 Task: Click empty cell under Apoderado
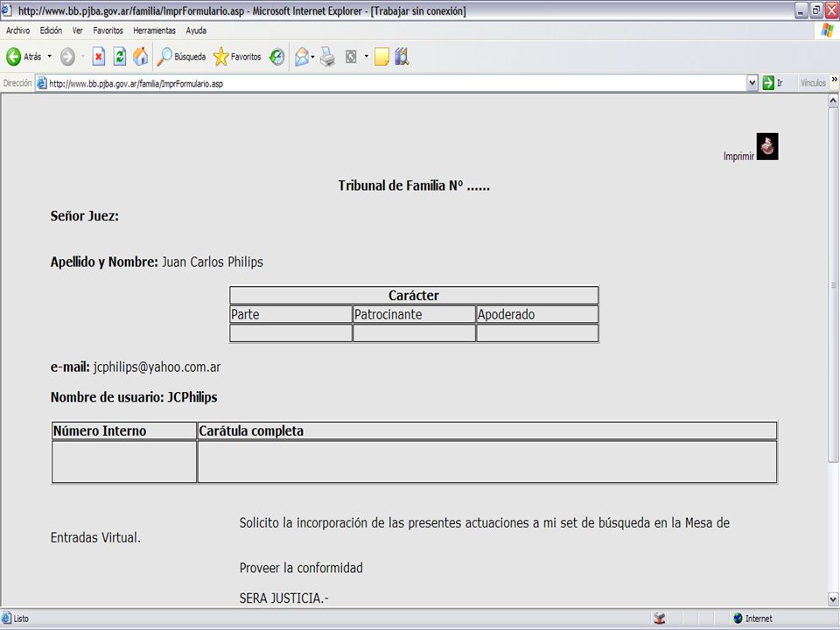coord(537,333)
